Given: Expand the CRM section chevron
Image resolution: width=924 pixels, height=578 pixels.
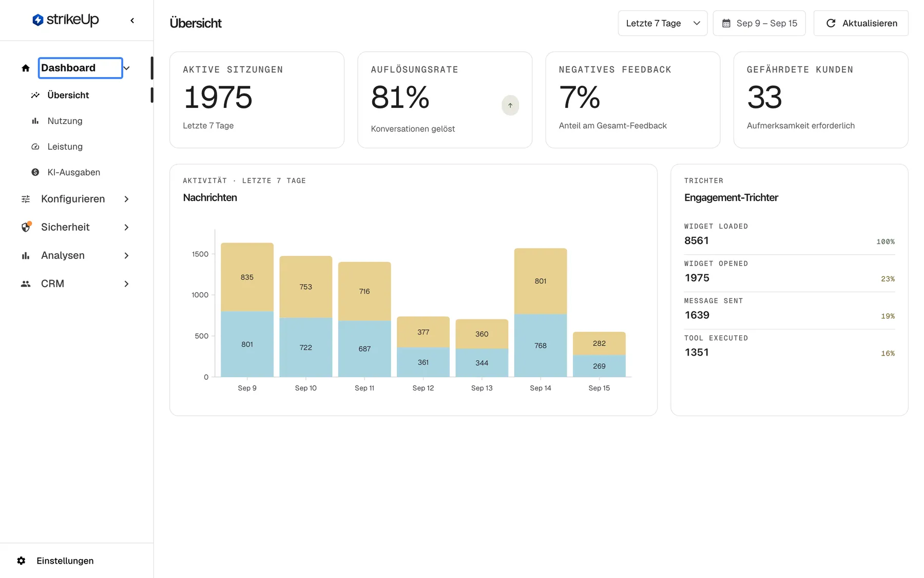Looking at the screenshot, I should 127,284.
